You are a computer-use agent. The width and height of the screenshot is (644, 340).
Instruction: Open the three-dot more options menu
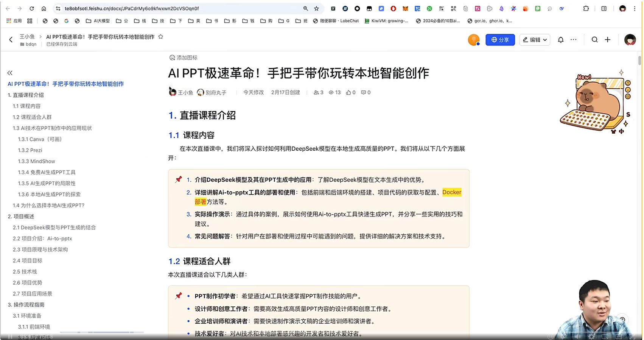pyautogui.click(x=574, y=40)
